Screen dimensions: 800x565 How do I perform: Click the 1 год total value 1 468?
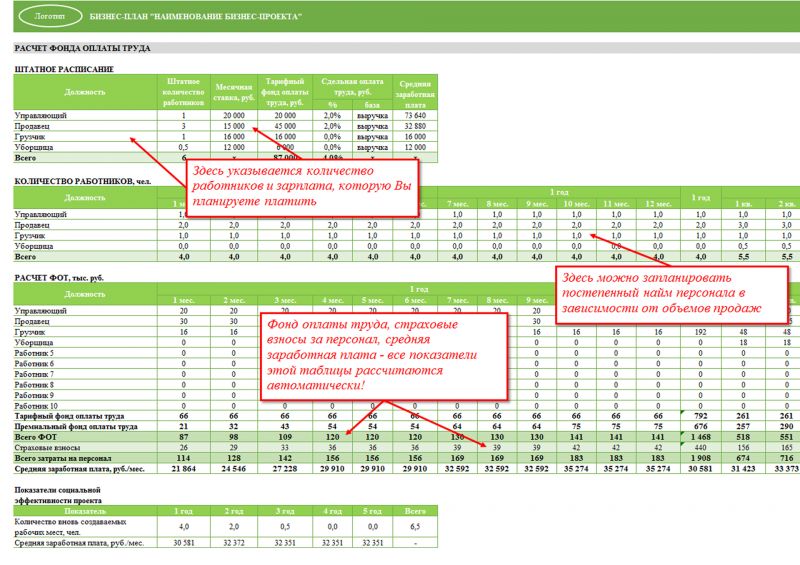701,437
